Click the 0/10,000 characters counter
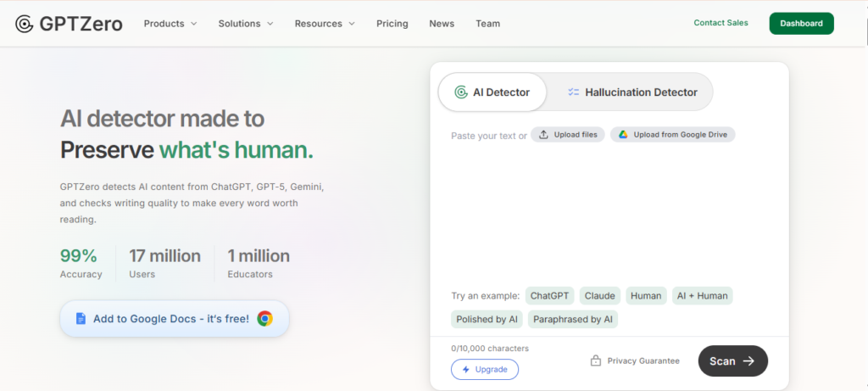 490,349
